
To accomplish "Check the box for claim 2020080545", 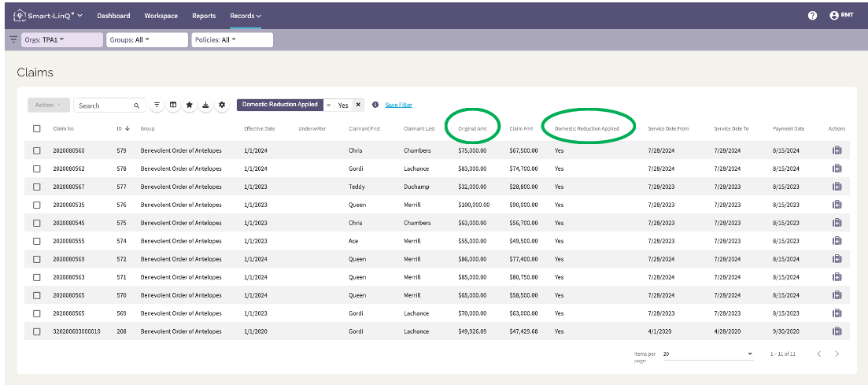I will point(36,223).
